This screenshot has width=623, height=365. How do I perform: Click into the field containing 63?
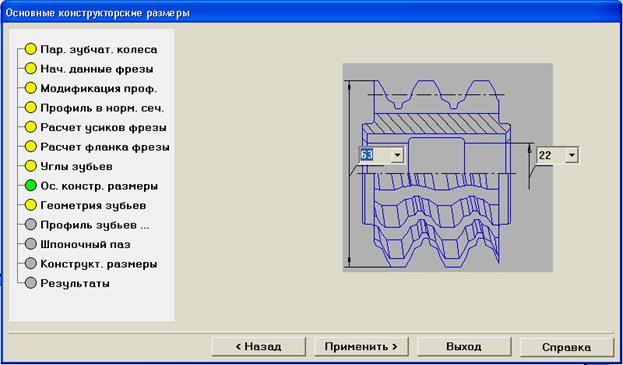375,155
